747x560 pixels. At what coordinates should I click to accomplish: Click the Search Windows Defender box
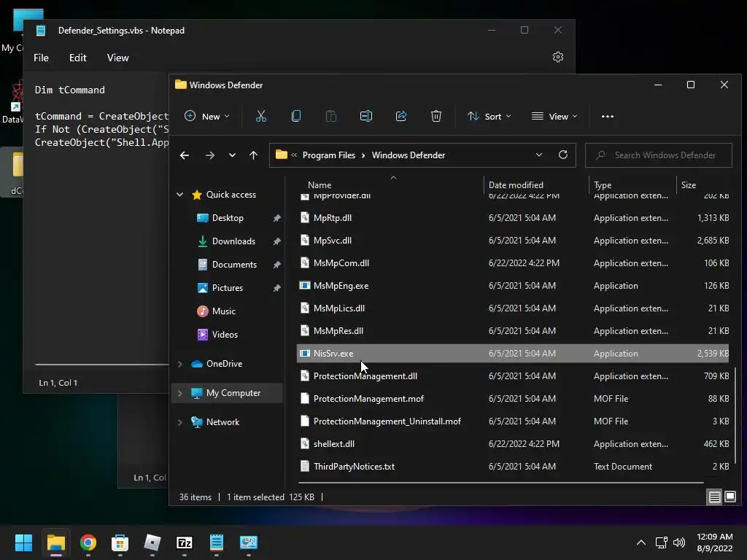click(659, 155)
